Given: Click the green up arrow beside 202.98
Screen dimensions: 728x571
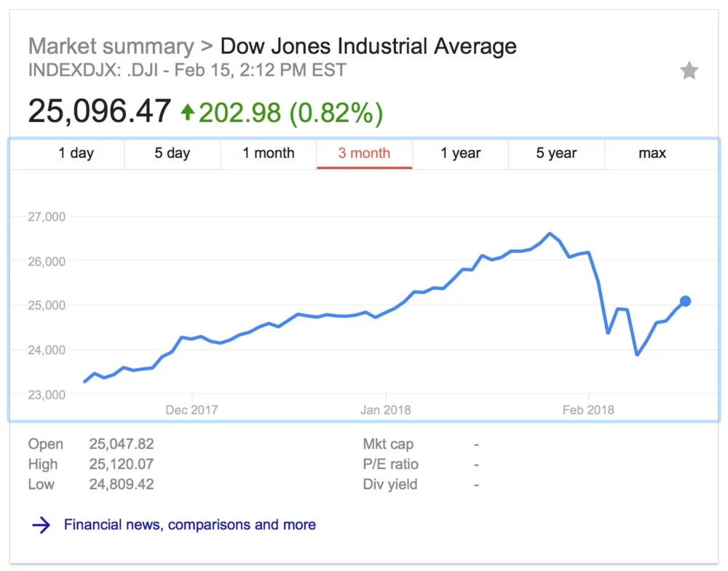Looking at the screenshot, I should pyautogui.click(x=188, y=112).
